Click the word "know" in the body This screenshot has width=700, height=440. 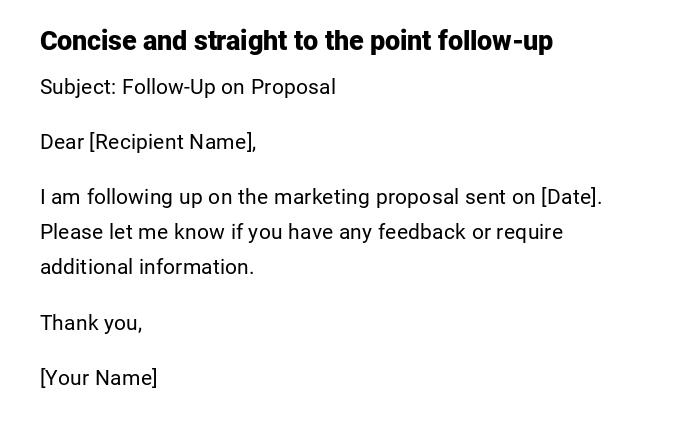tap(199, 232)
